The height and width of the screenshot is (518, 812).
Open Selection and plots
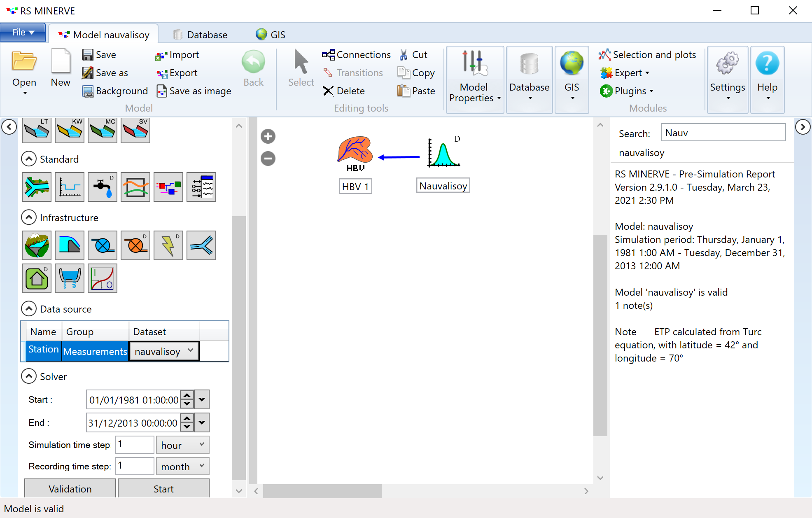click(x=647, y=55)
